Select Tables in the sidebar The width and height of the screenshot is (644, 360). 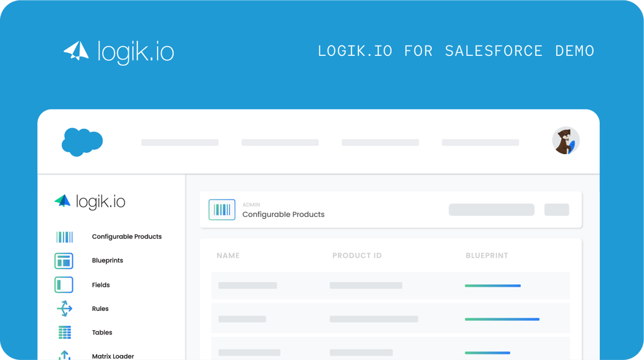pyautogui.click(x=102, y=333)
